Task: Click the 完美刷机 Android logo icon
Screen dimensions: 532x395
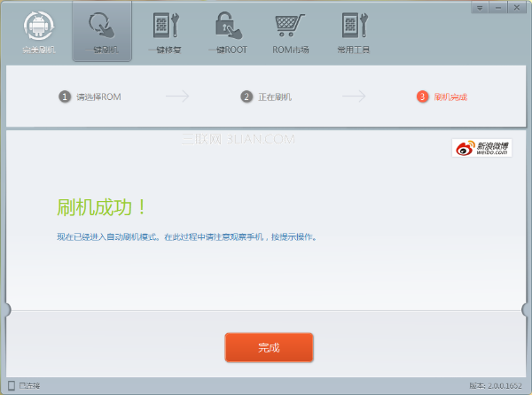Action: tap(39, 26)
